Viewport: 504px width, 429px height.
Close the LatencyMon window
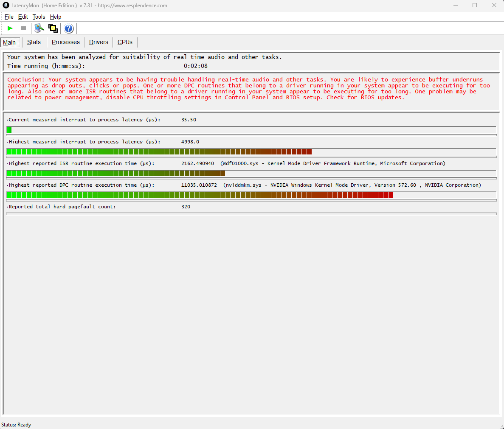point(494,5)
